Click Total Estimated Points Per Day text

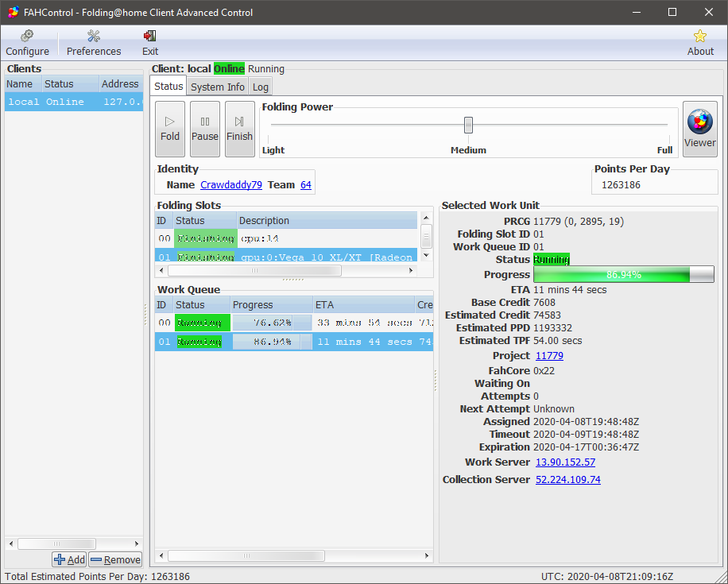(97, 577)
